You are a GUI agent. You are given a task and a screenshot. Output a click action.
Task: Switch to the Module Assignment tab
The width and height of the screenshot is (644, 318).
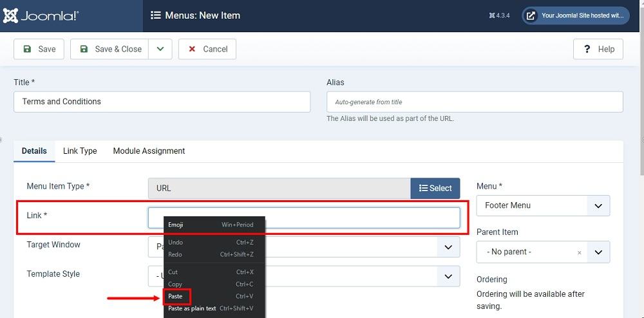click(x=149, y=151)
